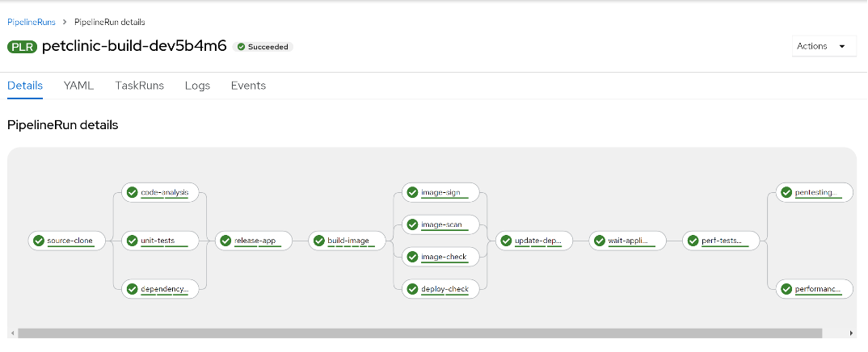Click the build-image success check icon
The height and width of the screenshot is (352, 868).
point(319,241)
